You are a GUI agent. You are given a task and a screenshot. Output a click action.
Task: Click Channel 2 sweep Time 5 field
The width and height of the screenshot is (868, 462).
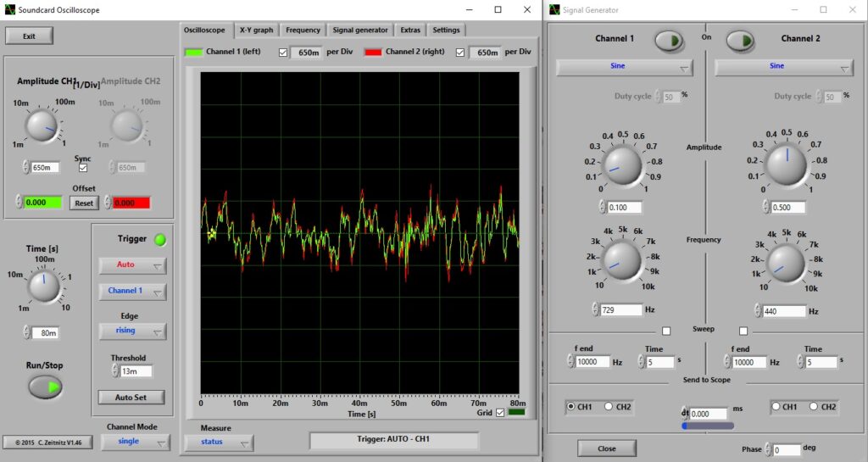click(x=821, y=362)
